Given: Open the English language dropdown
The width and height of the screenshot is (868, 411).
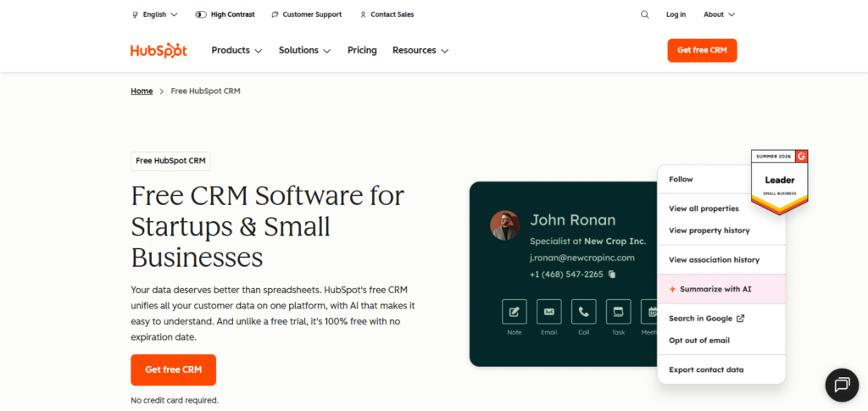Looking at the screenshot, I should pos(155,15).
